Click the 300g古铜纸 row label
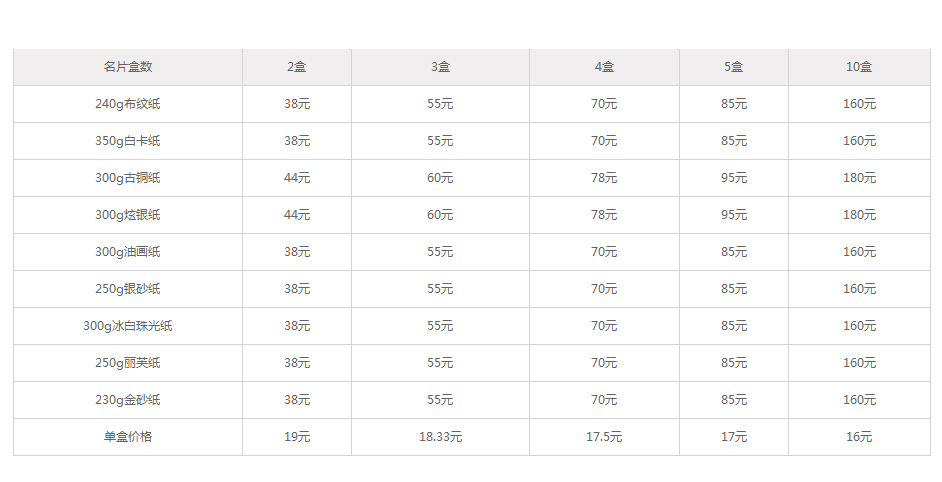The height and width of the screenshot is (482, 942). tap(128, 178)
